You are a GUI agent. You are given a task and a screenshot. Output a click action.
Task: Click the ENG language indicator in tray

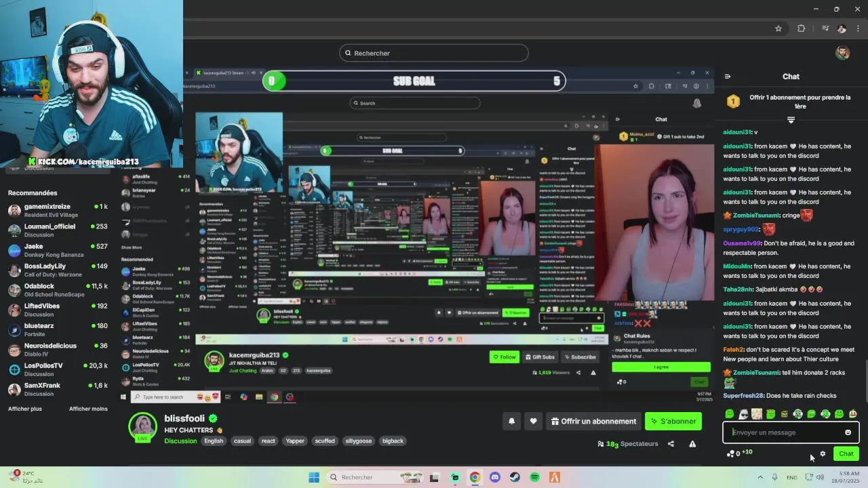pyautogui.click(x=791, y=477)
